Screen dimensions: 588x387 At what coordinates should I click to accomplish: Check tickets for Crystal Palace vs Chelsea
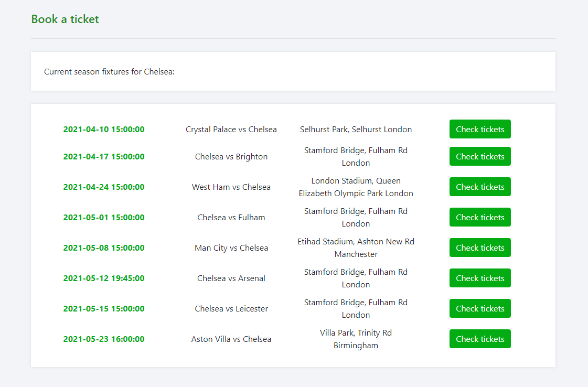[479, 129]
